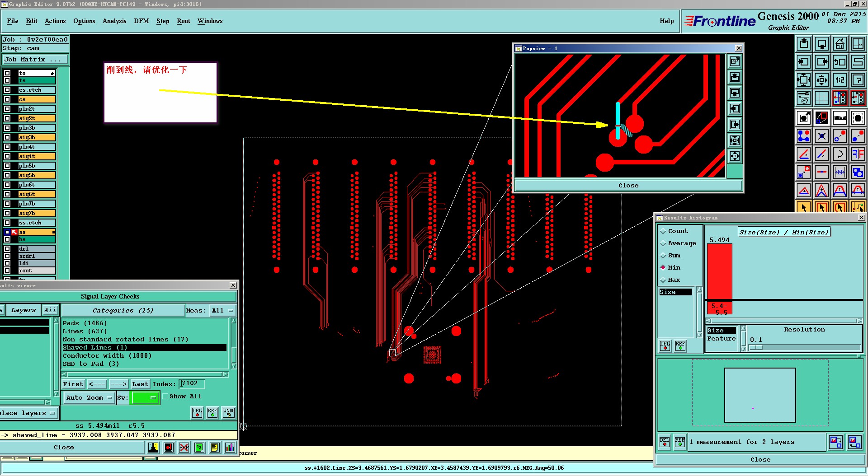Click the crossed-out REF icon in results viewer
This screenshot has width=868, height=476.
(184, 448)
